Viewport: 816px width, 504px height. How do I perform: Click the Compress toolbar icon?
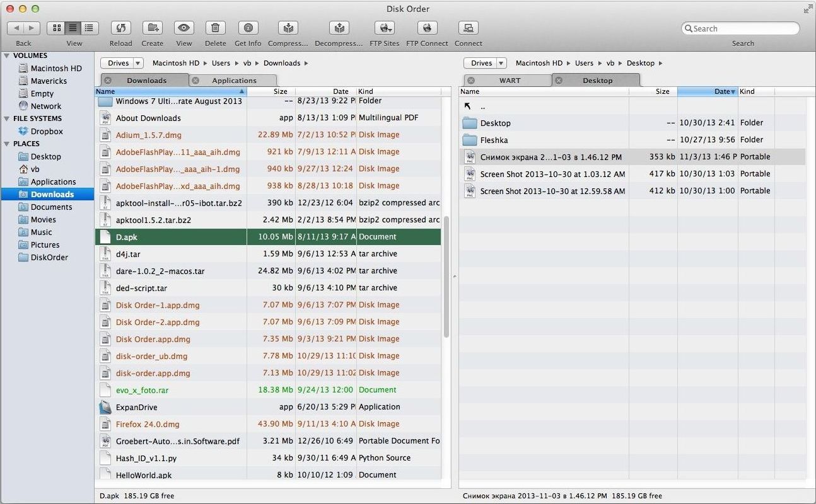288,28
